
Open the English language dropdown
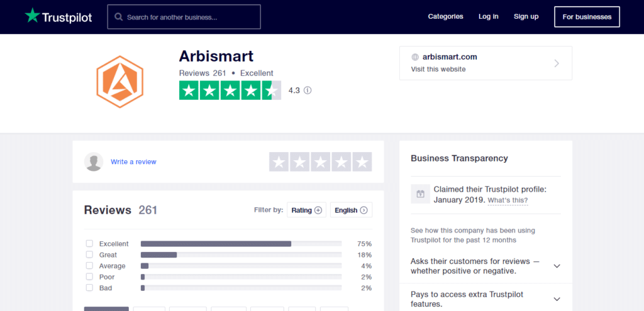pos(351,210)
